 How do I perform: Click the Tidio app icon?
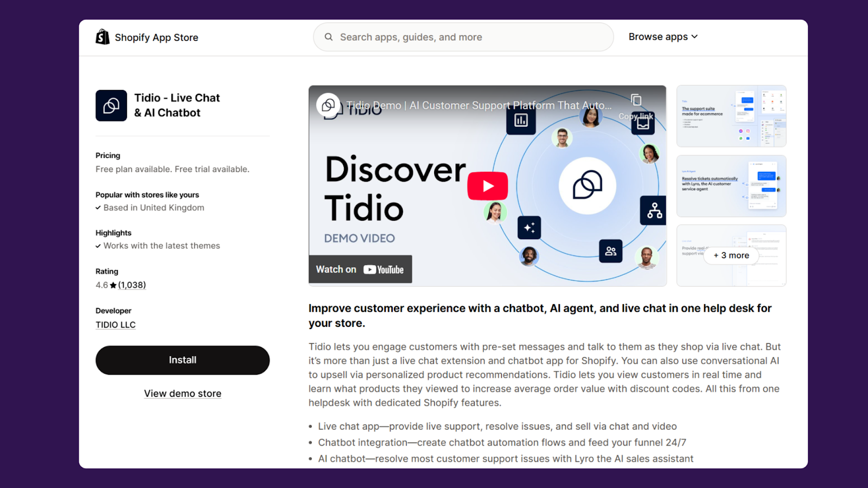(111, 105)
